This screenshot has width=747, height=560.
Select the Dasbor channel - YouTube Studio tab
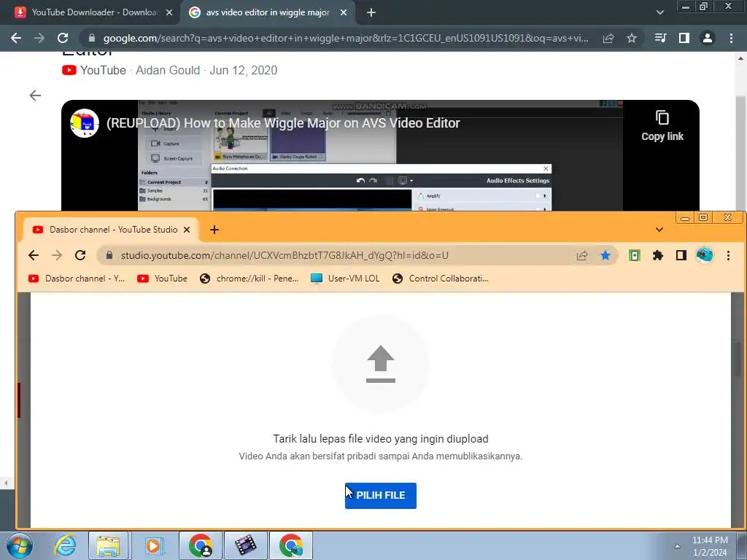click(112, 230)
